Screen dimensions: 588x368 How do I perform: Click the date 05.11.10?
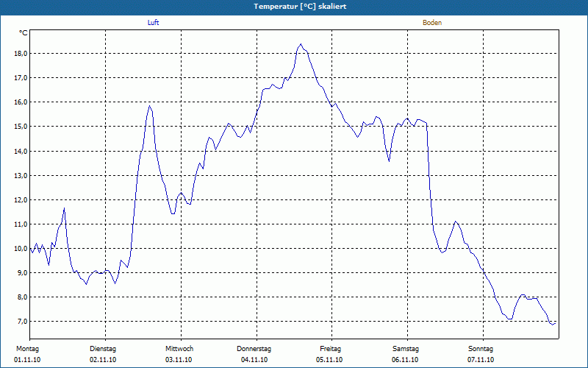click(x=329, y=360)
